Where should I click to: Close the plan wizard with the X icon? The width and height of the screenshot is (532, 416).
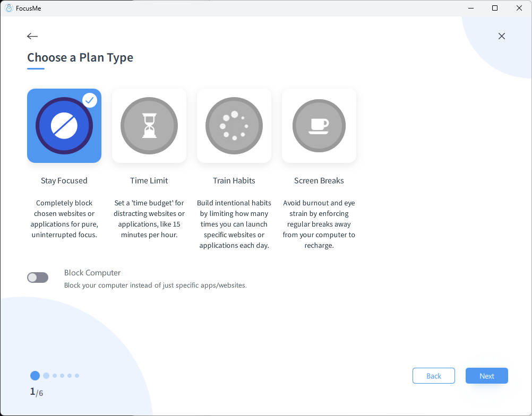tap(501, 36)
